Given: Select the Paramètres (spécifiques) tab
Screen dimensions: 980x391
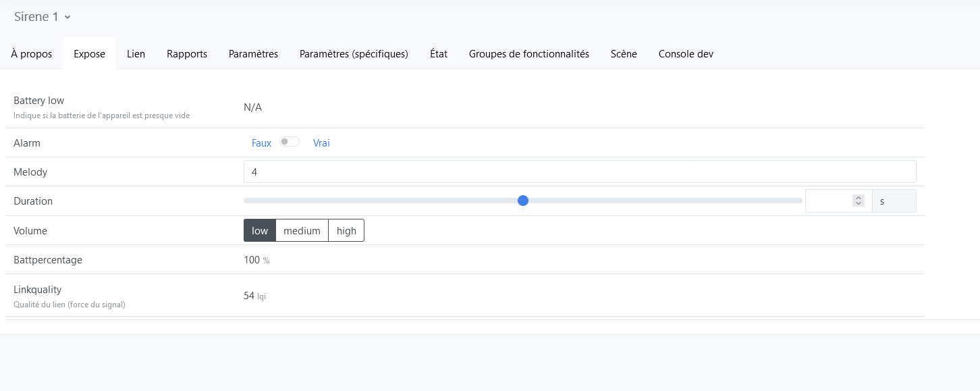Looking at the screenshot, I should (354, 54).
